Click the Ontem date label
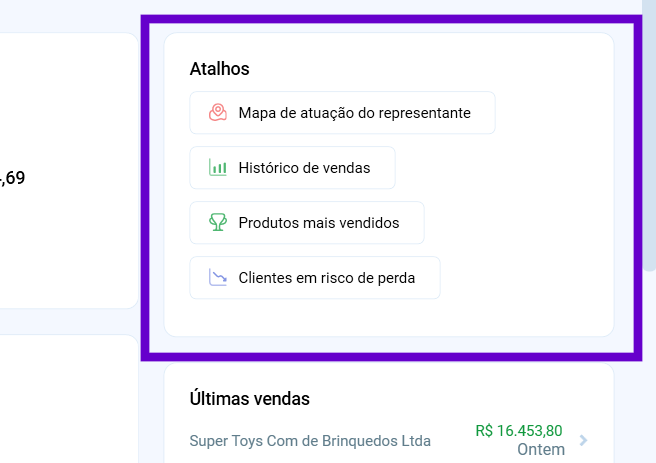 tap(541, 450)
